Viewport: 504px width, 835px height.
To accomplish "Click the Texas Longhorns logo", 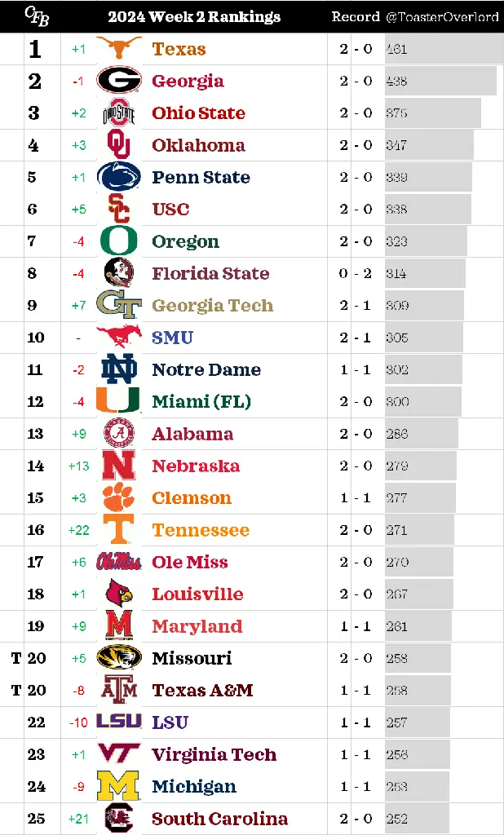I will [119, 48].
